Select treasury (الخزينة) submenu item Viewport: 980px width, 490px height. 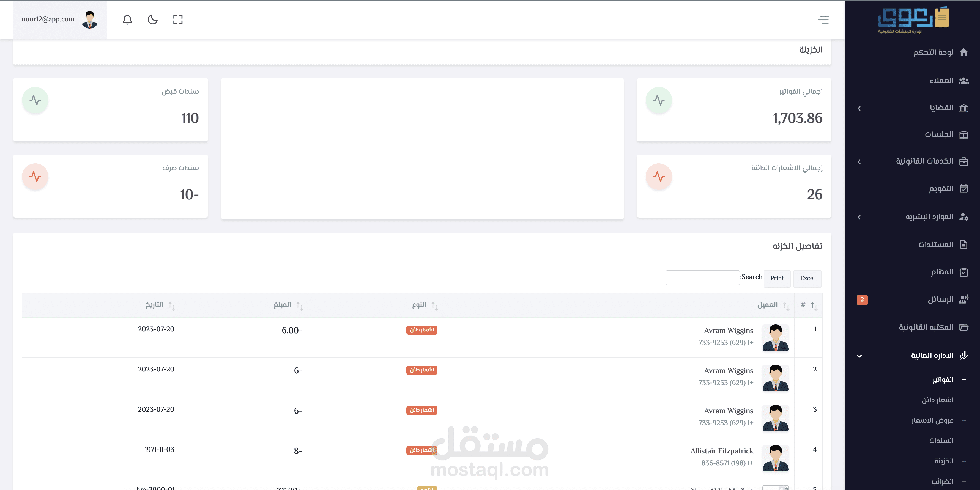pos(944,461)
